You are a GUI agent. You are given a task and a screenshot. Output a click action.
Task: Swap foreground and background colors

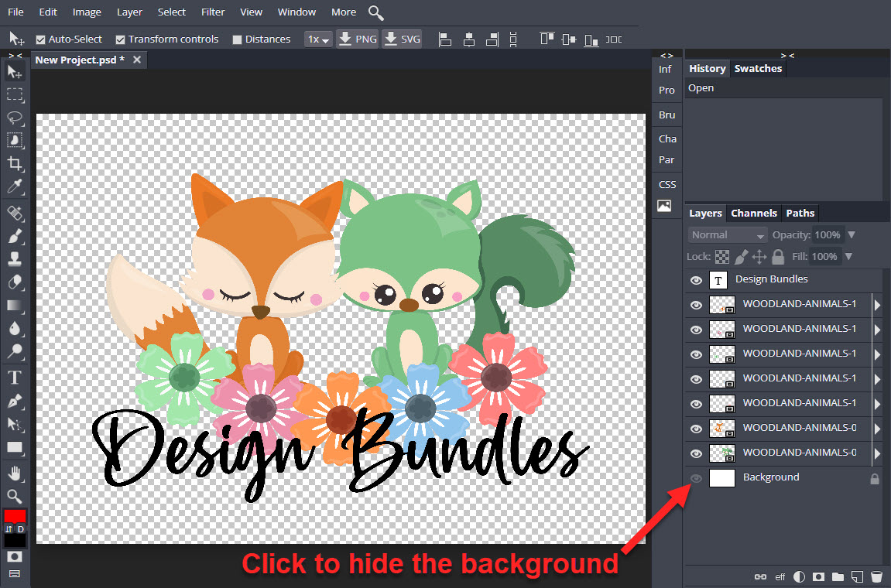[x=9, y=529]
